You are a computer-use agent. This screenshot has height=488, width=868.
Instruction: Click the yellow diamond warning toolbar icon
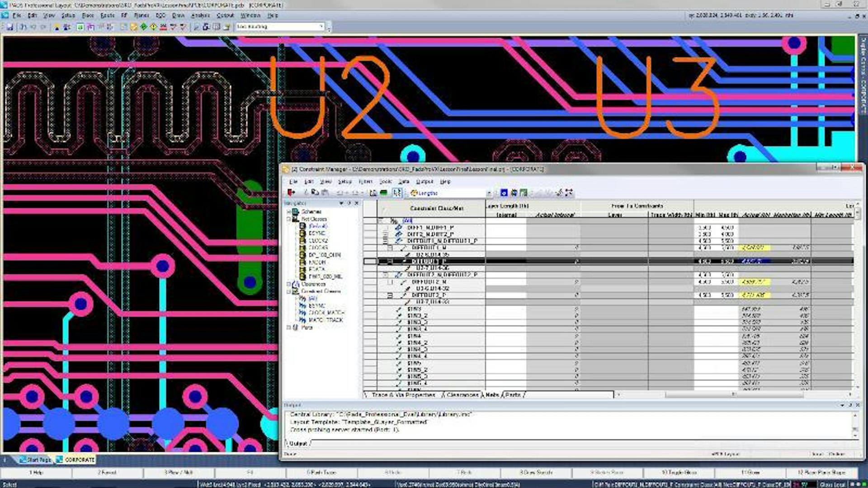(153, 27)
